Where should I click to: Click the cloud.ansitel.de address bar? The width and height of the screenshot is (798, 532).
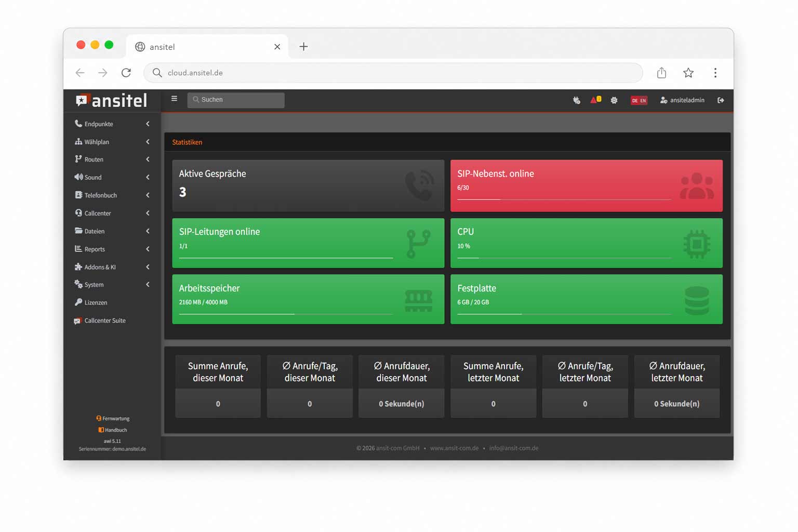[393, 73]
